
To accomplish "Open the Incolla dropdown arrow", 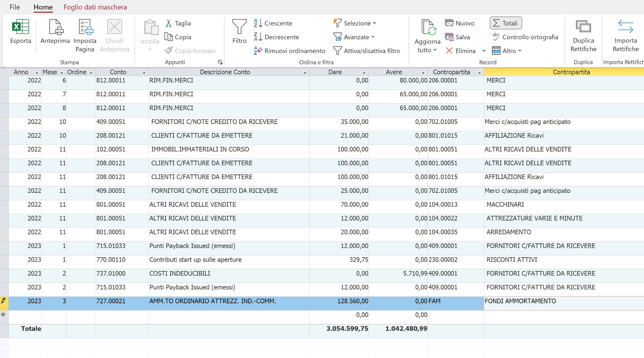I will tap(150, 50).
